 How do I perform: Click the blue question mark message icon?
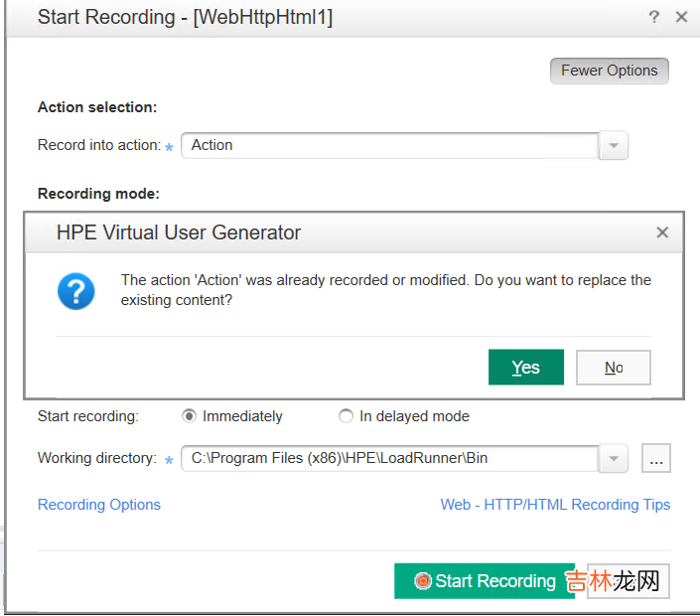(76, 291)
